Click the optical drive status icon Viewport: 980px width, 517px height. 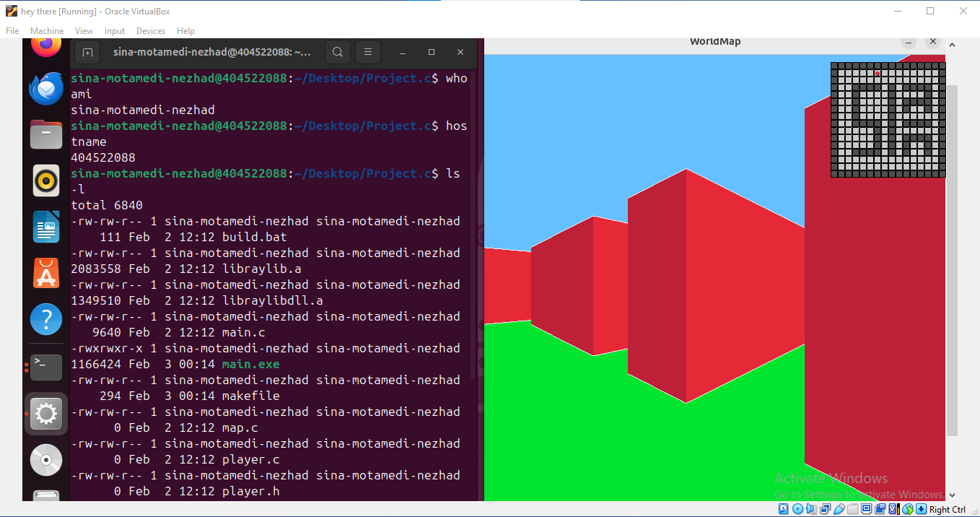tap(797, 509)
